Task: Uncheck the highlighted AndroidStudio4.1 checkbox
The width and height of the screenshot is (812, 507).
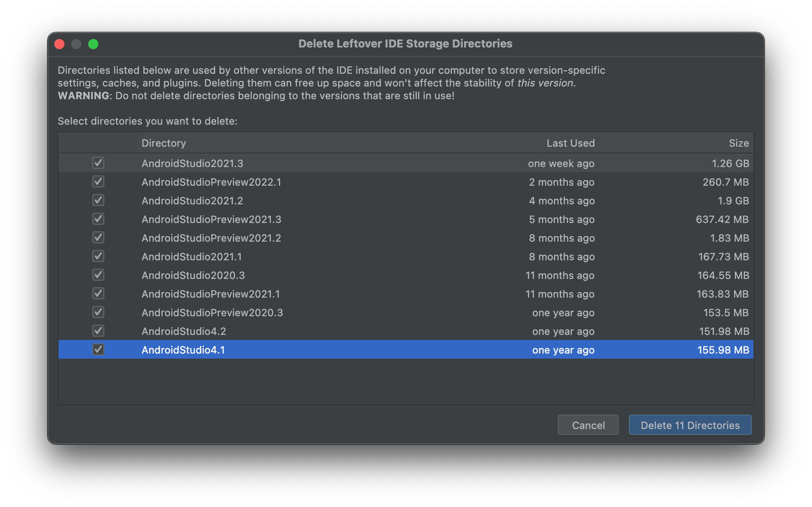Action: [98, 350]
